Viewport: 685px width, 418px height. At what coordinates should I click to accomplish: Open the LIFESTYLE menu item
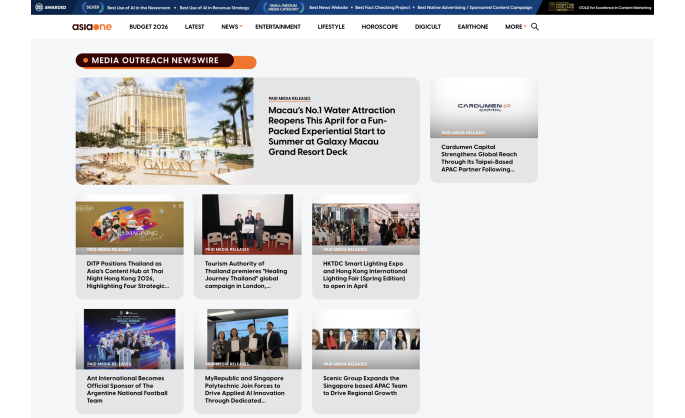point(331,27)
